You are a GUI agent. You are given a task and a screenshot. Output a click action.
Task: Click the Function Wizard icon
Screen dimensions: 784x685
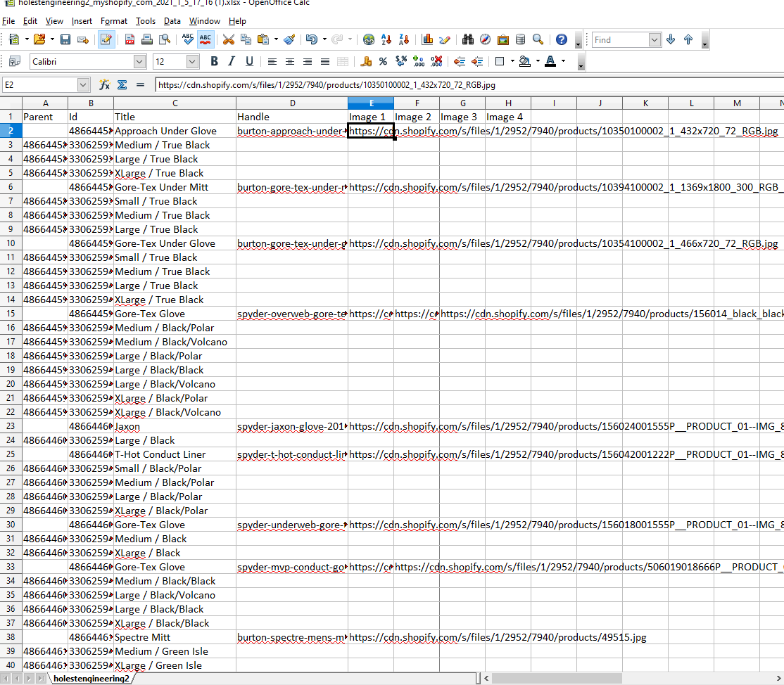(x=104, y=85)
